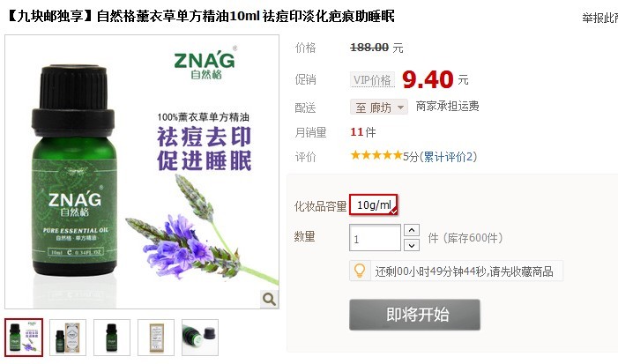Click the five-star rating
This screenshot has height=364, width=618.
(x=376, y=156)
